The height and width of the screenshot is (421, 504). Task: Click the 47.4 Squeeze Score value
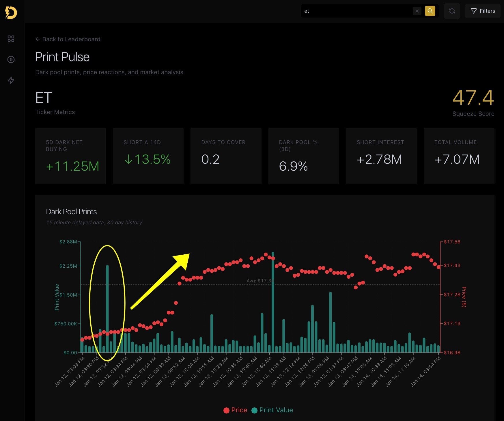pyautogui.click(x=473, y=98)
